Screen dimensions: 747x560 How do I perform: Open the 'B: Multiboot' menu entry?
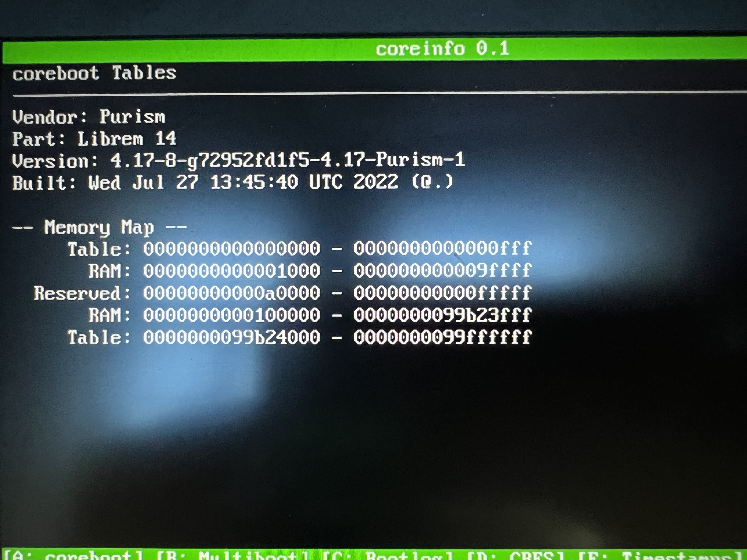pos(233,556)
